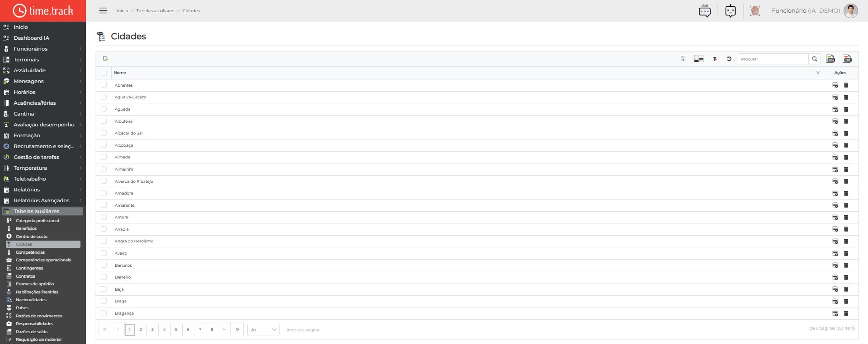Expand the Relatórios menu
868x344 pixels.
tap(43, 190)
